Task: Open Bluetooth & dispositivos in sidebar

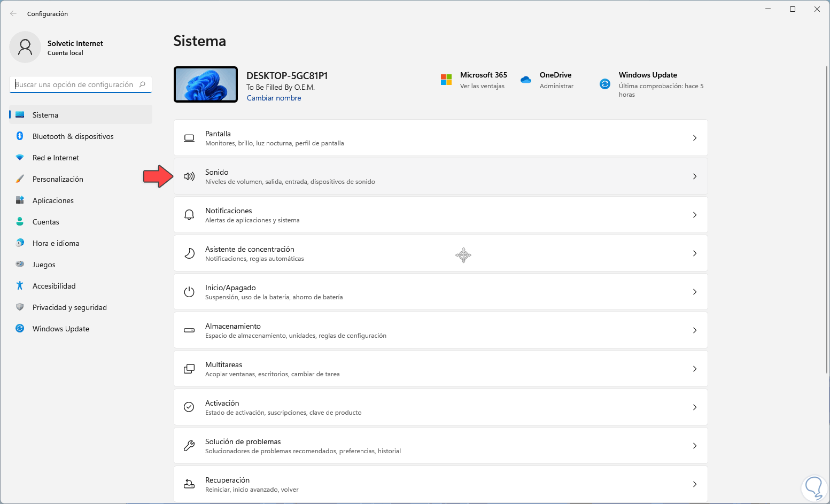Action: 73,136
